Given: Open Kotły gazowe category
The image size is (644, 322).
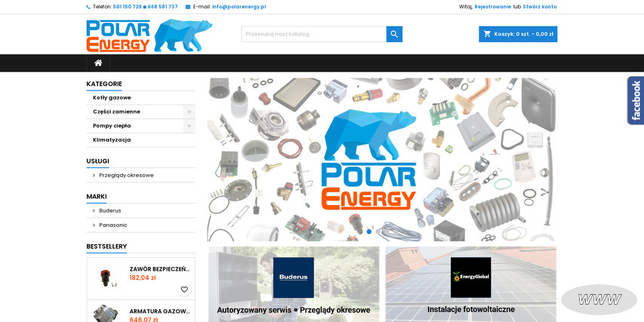Looking at the screenshot, I should pyautogui.click(x=112, y=98).
